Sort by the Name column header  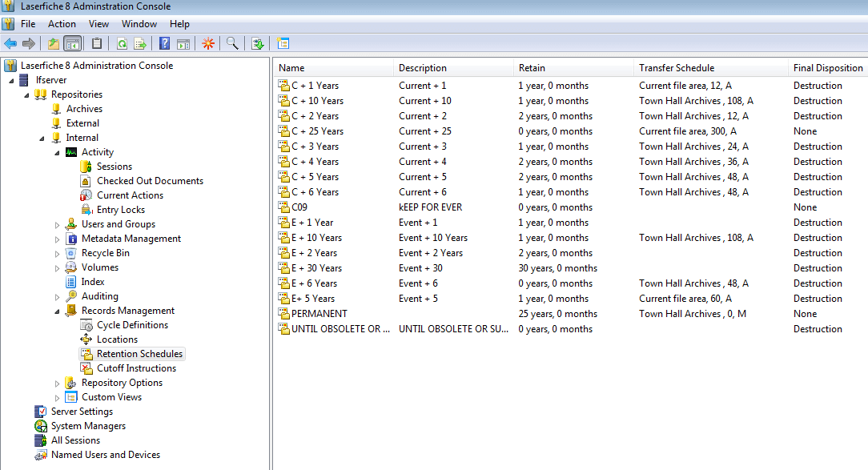click(x=334, y=67)
